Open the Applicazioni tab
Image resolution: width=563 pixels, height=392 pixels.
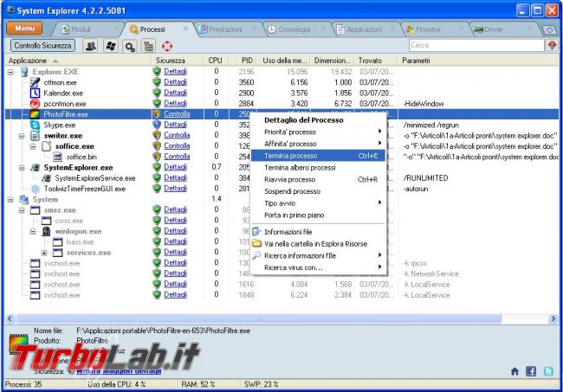tap(364, 29)
